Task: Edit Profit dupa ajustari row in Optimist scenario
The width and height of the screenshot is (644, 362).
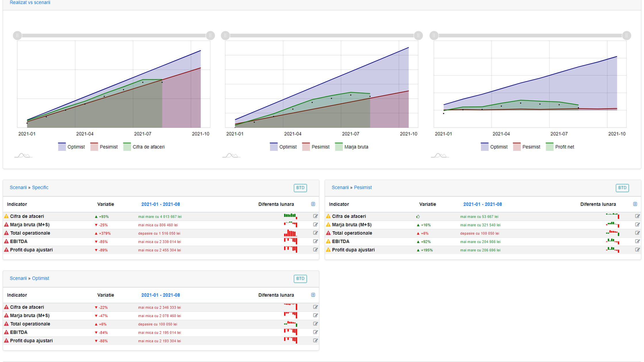Action: (315, 340)
